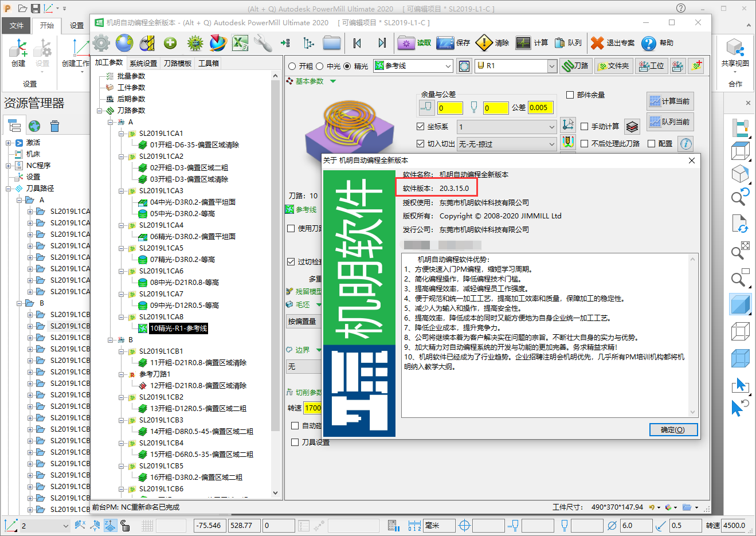756x536 pixels.
Task: Click the zoom-to-fit magnifier icon in right sidebar
Action: point(741,251)
